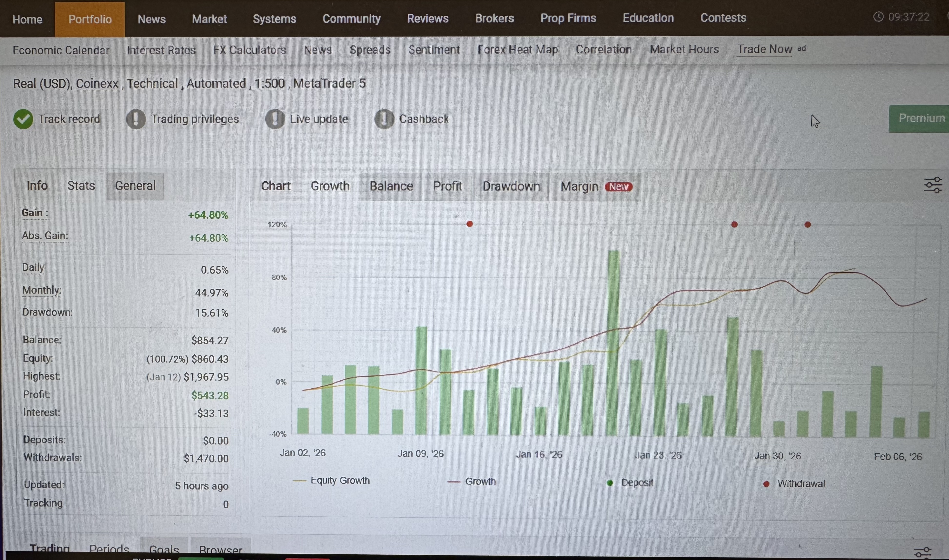Open the Margin chart tab
This screenshot has width=949, height=560.
[579, 187]
